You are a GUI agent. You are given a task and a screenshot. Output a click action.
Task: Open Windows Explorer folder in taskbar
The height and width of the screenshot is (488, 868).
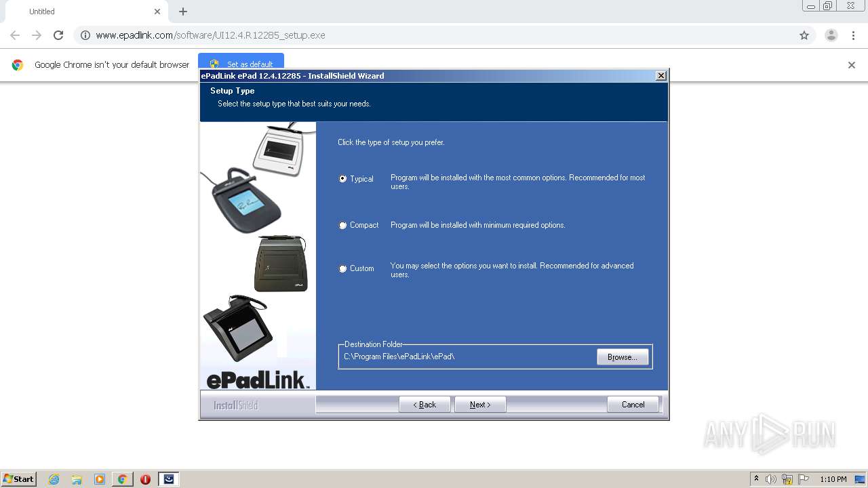coord(77,479)
